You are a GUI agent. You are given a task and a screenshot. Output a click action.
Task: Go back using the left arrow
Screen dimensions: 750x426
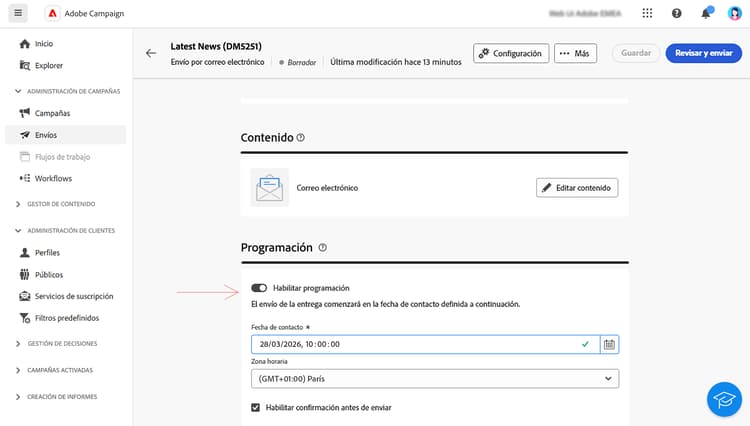[151, 53]
